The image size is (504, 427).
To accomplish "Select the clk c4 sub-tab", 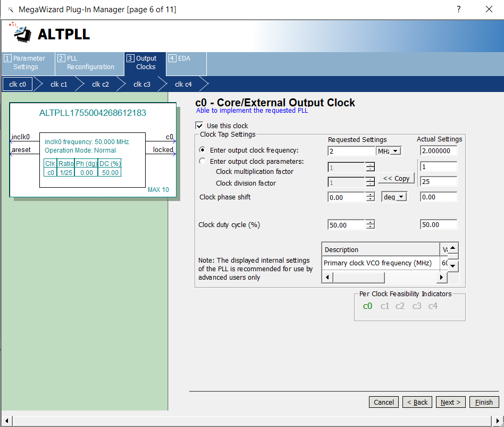I will click(183, 84).
